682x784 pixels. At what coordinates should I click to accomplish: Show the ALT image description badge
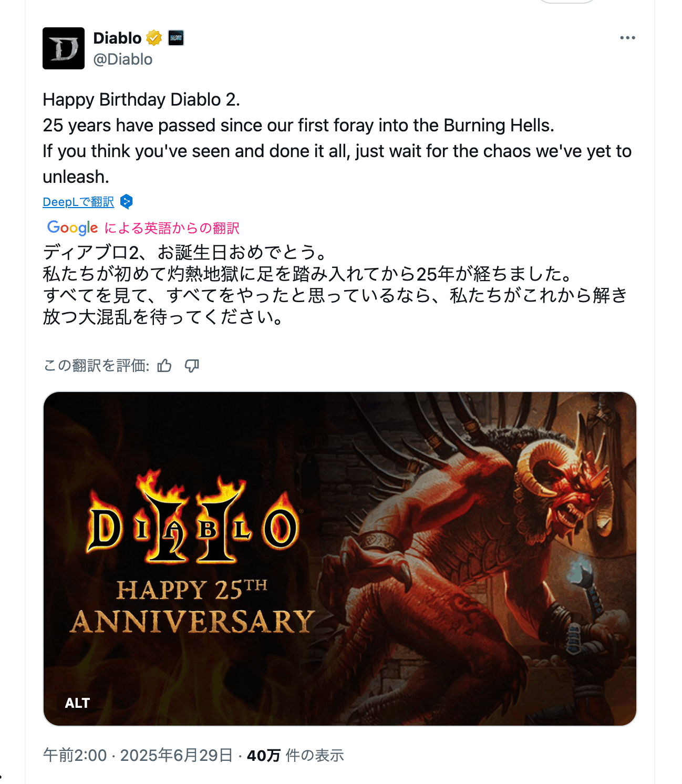[77, 703]
